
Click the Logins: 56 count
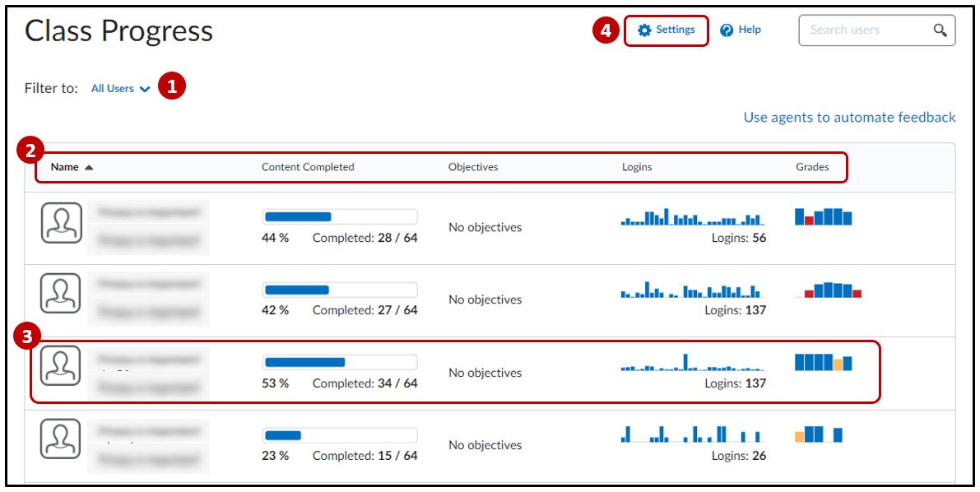click(739, 239)
